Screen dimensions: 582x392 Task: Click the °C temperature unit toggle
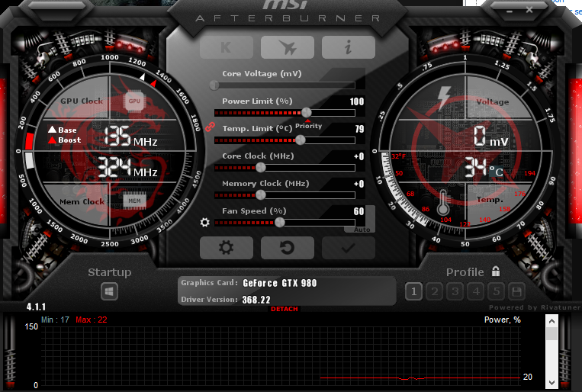(x=497, y=172)
